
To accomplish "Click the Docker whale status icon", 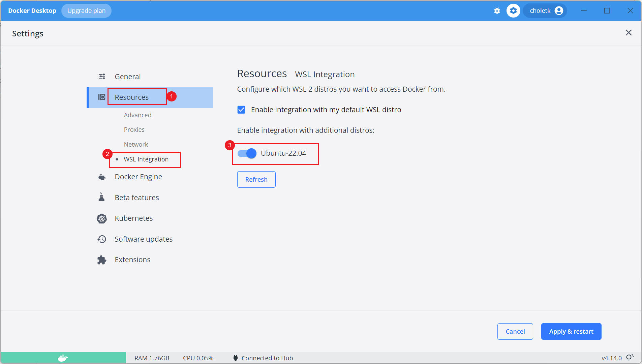I will [x=63, y=358].
